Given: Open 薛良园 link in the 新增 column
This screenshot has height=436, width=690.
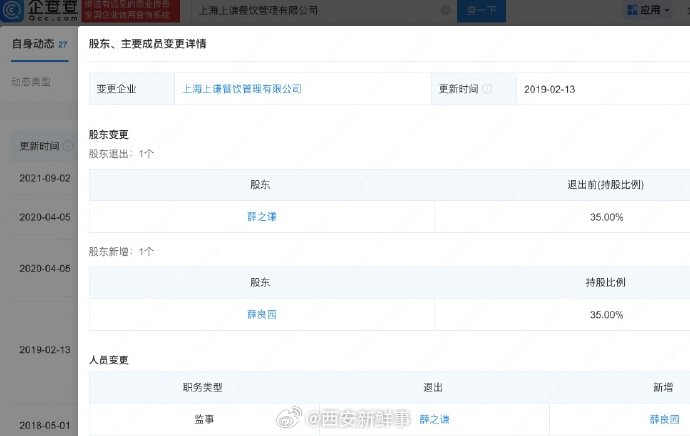Looking at the screenshot, I should [x=664, y=419].
